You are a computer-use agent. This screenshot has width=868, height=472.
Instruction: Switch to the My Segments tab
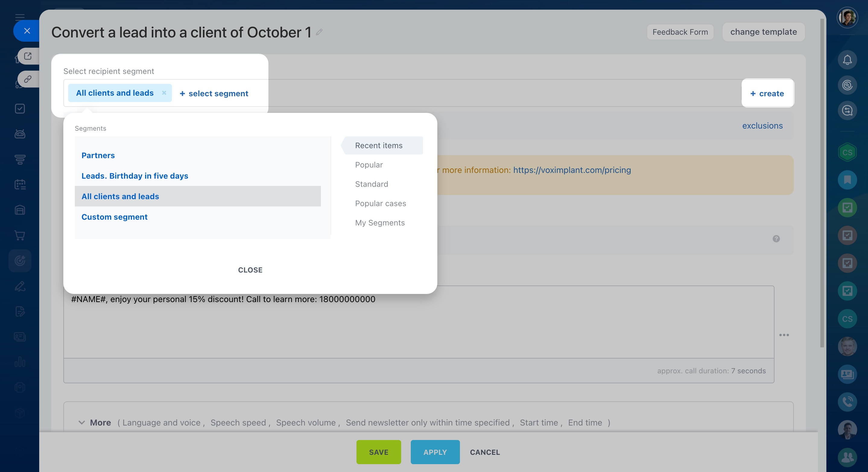pos(380,223)
